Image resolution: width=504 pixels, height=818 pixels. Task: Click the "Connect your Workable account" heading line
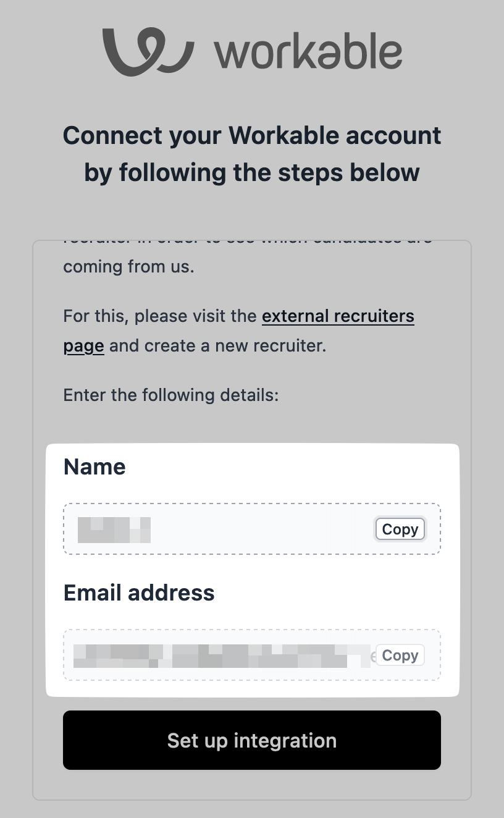point(252,135)
